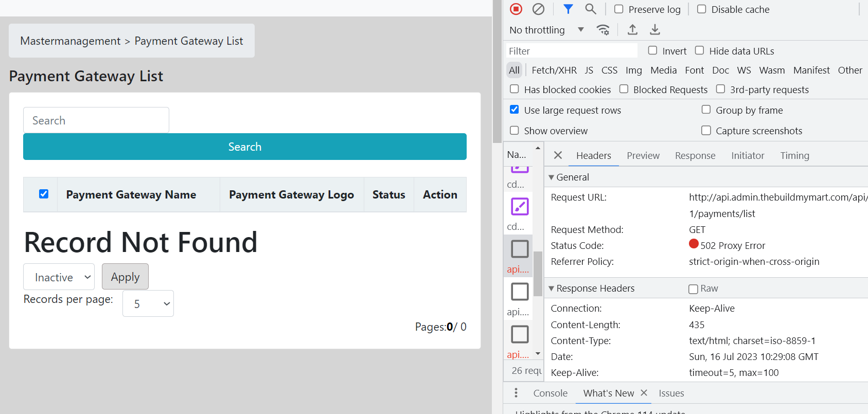Open the Issues drawer tab
The height and width of the screenshot is (414, 868).
[671, 393]
